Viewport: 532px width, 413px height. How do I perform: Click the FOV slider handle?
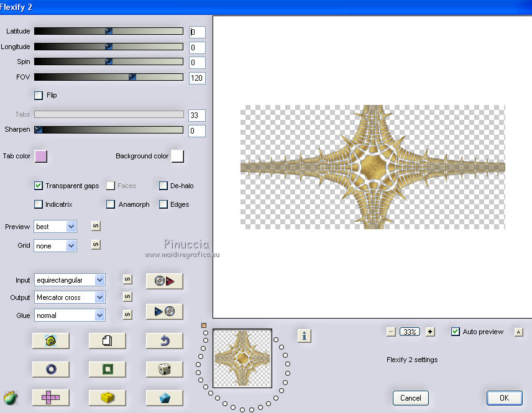click(x=132, y=77)
